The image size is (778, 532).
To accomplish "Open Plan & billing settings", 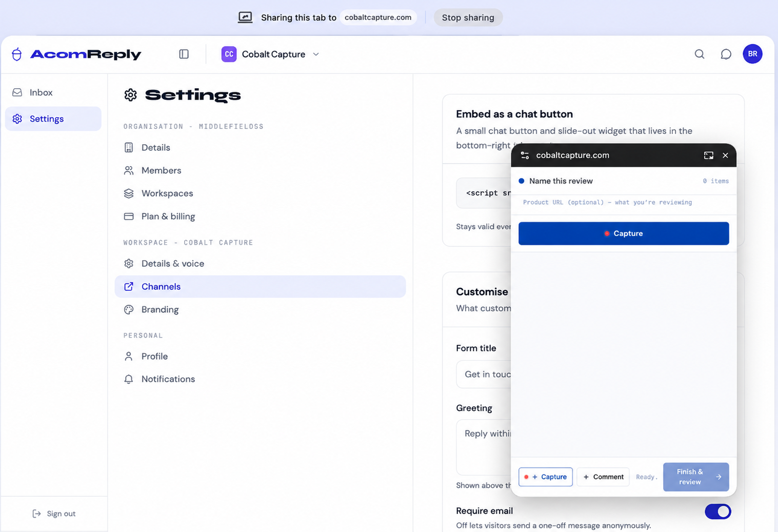I will [260, 216].
